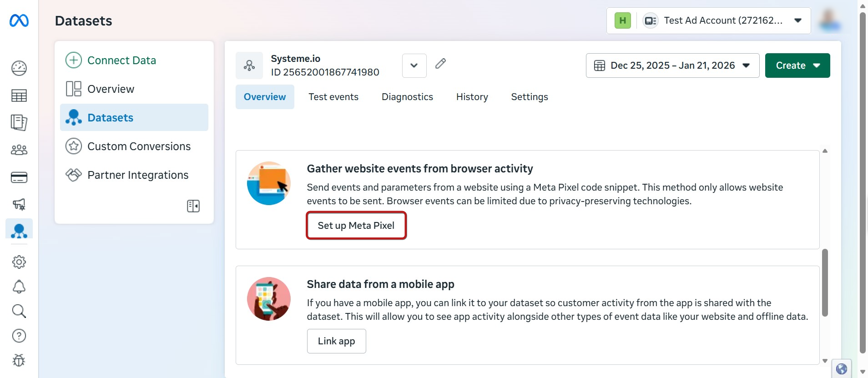Open Partner Integrations menu item
The width and height of the screenshot is (868, 378).
(134, 175)
